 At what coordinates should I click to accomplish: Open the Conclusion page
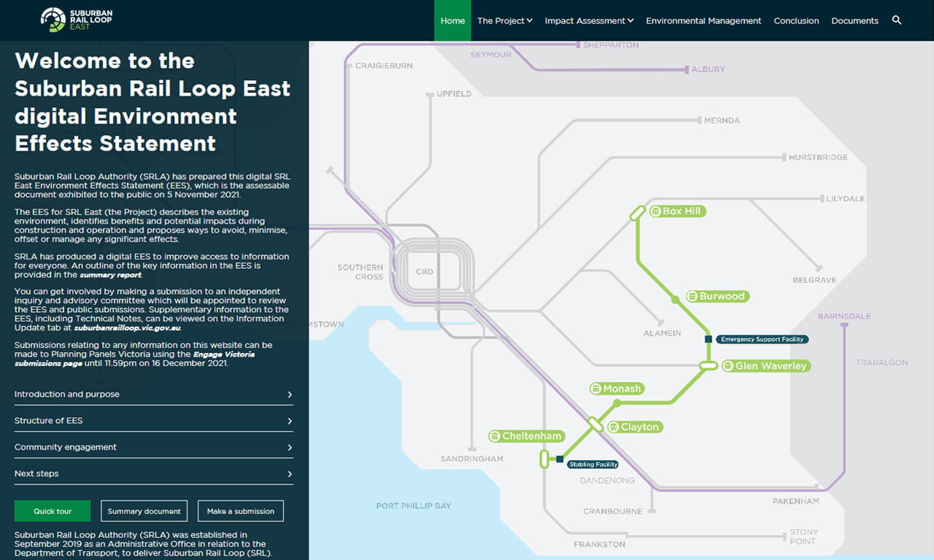[x=796, y=20]
